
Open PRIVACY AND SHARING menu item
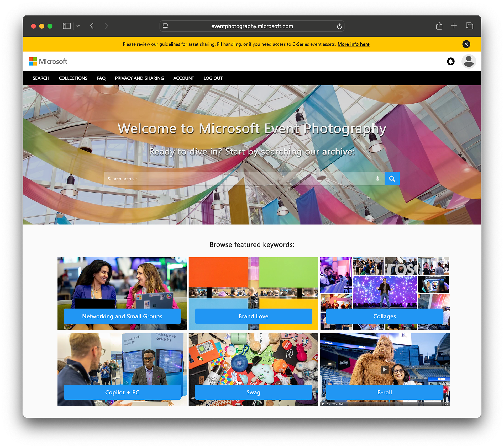(139, 78)
